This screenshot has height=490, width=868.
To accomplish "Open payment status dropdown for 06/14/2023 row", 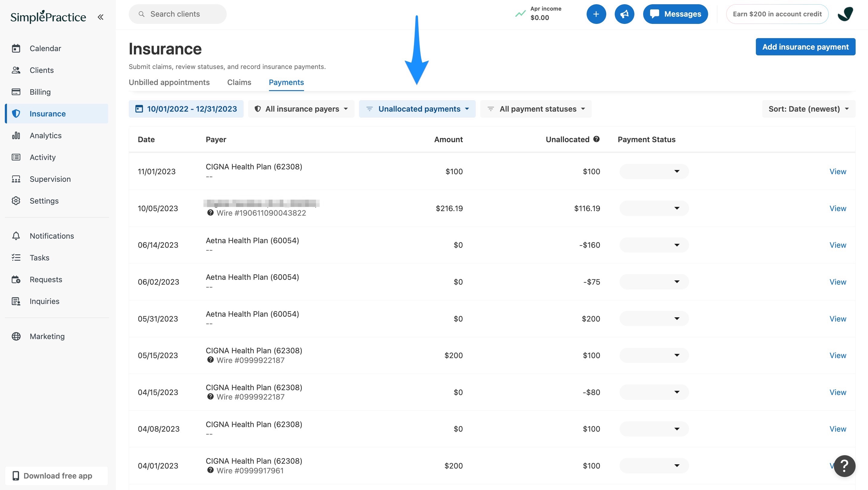I will tap(654, 245).
